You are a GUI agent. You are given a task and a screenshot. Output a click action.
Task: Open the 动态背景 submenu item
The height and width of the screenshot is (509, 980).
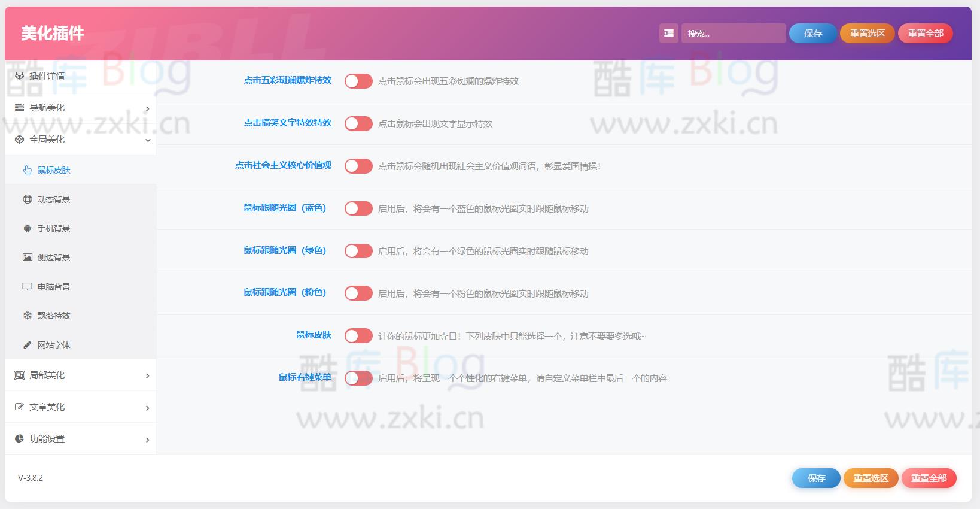(x=80, y=199)
